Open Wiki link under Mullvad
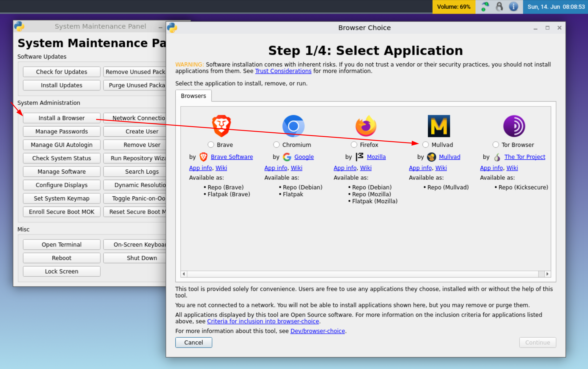 441,168
